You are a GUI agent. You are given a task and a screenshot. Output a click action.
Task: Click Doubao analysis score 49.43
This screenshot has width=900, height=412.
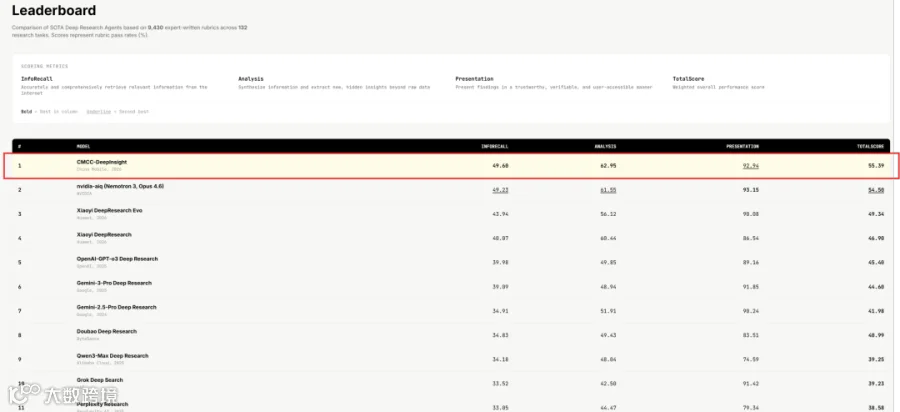coord(608,335)
